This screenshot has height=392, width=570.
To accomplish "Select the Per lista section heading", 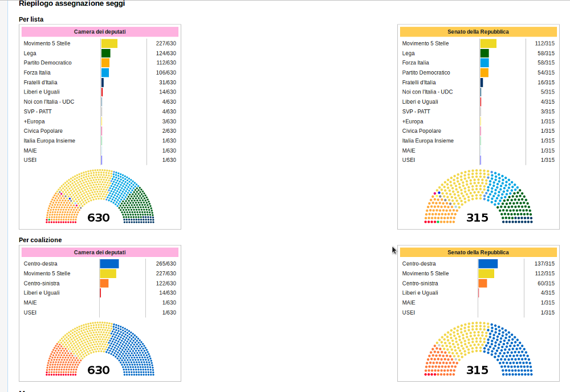I will click(x=31, y=19).
